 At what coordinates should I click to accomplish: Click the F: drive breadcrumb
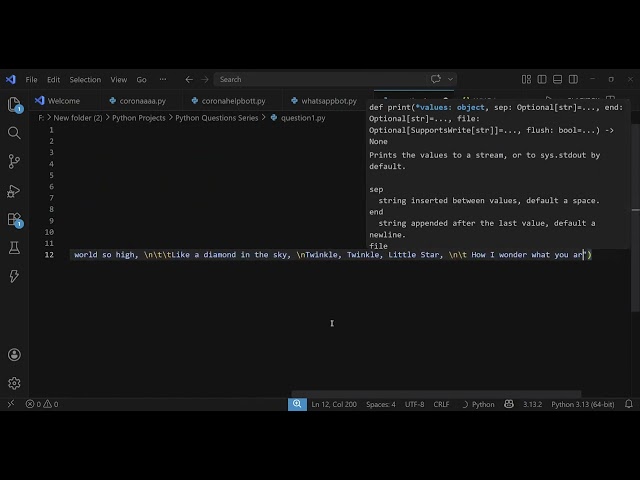41,118
